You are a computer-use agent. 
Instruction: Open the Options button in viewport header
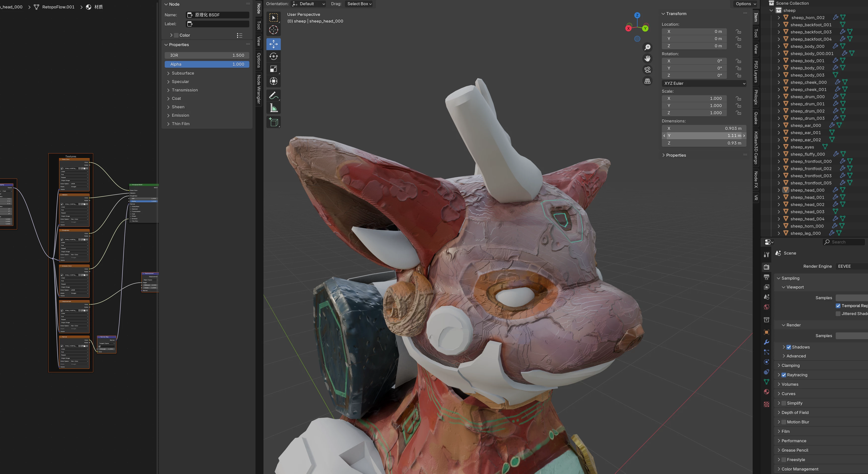746,4
